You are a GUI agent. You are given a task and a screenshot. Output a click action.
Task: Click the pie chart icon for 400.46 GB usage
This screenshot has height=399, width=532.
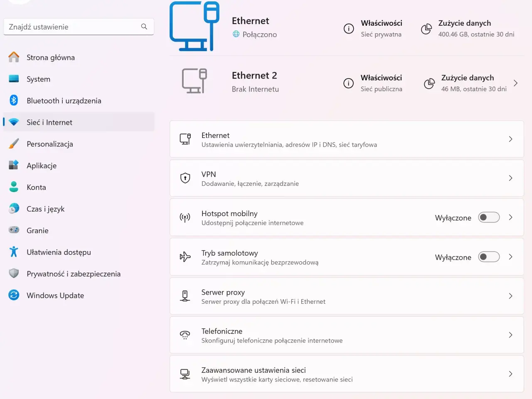[x=426, y=29]
